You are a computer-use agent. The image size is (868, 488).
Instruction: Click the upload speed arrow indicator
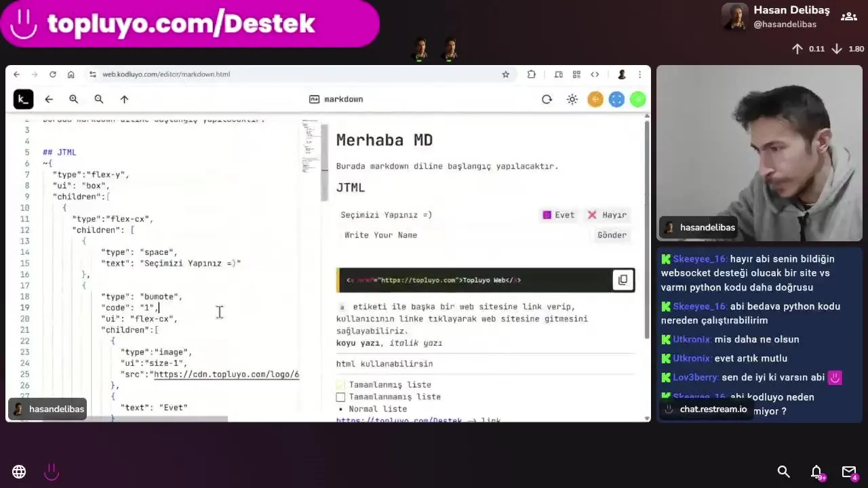click(x=797, y=49)
